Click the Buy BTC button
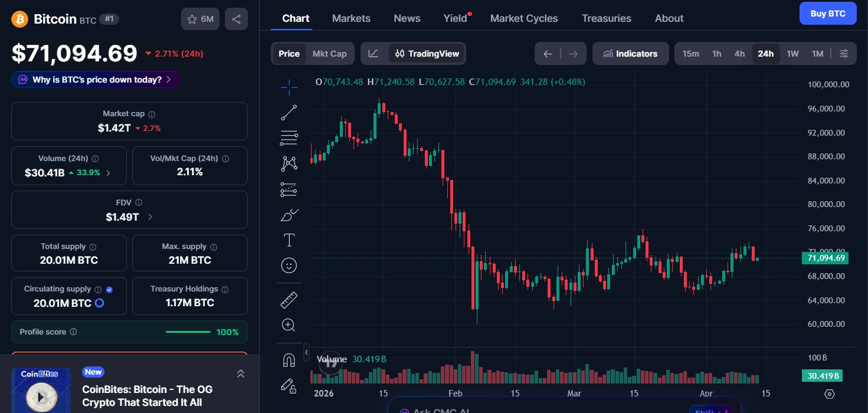The height and width of the screenshot is (413, 868). (828, 13)
